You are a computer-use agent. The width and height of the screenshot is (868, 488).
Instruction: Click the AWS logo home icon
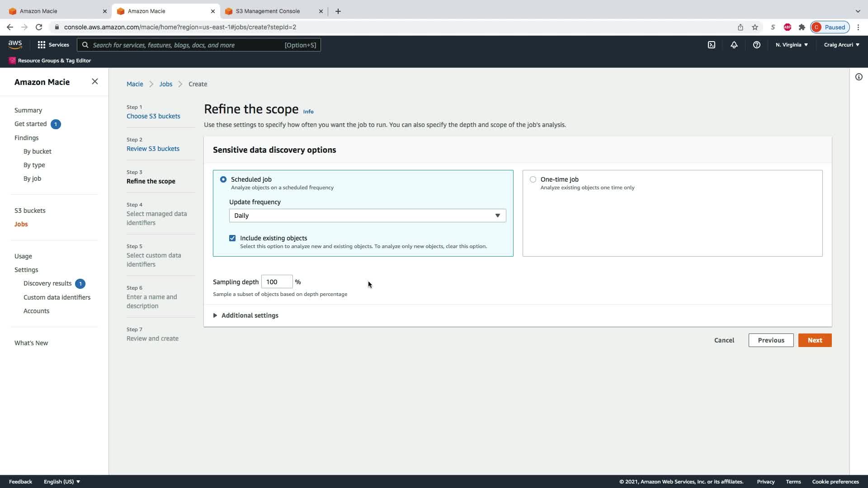click(15, 44)
